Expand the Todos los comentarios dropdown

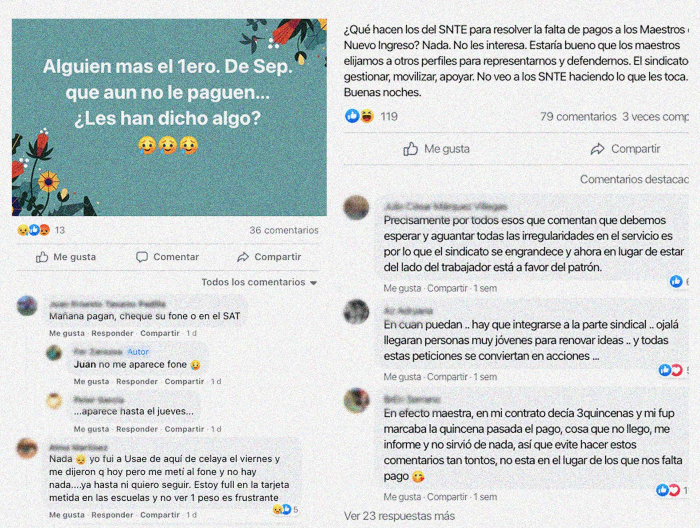point(259,282)
